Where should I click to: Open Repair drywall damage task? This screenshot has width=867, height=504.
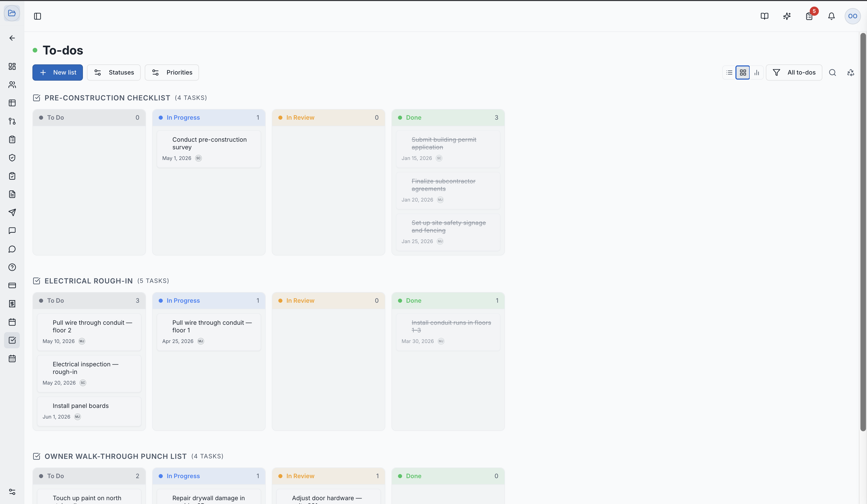pos(209,497)
